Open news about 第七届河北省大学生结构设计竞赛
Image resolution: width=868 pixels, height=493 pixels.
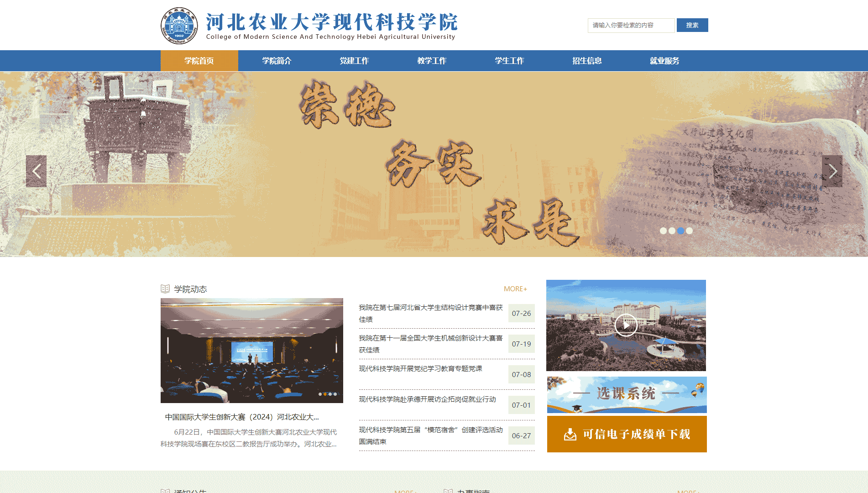click(430, 313)
